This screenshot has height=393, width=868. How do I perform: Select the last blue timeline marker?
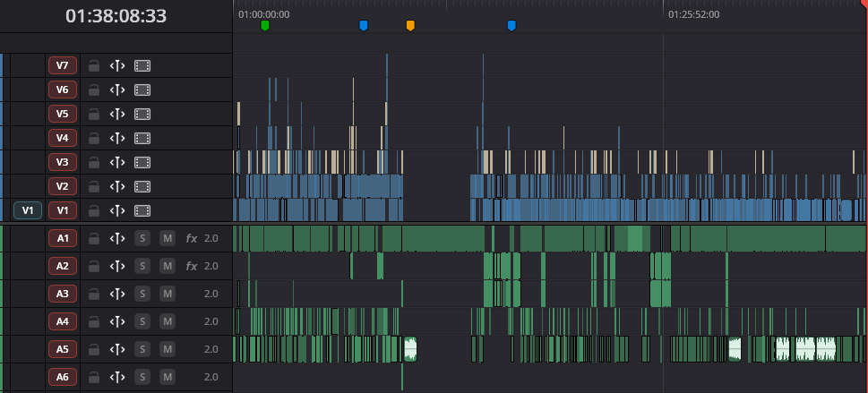pyautogui.click(x=511, y=25)
